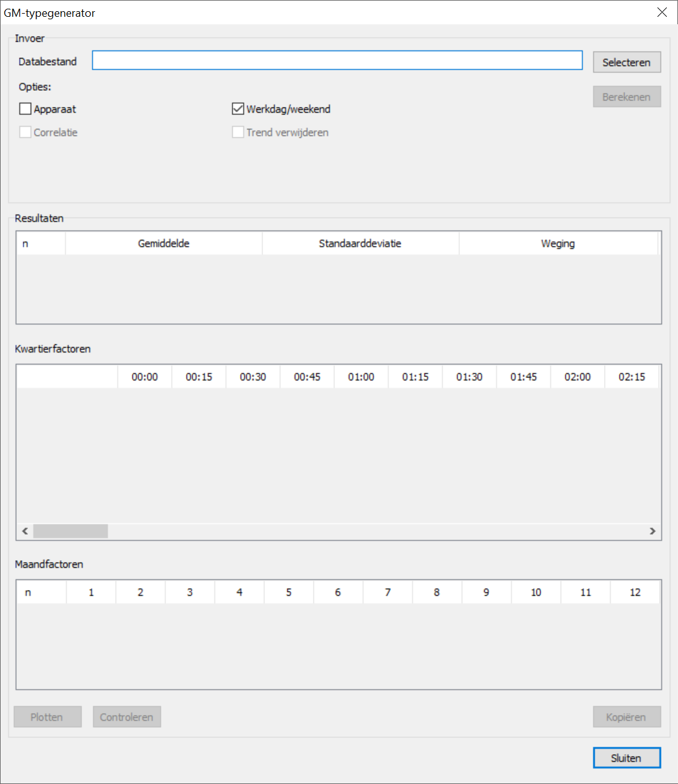Image resolution: width=678 pixels, height=784 pixels.
Task: Click left scroll arrow in Kwartierfactoren
Action: pos(25,531)
